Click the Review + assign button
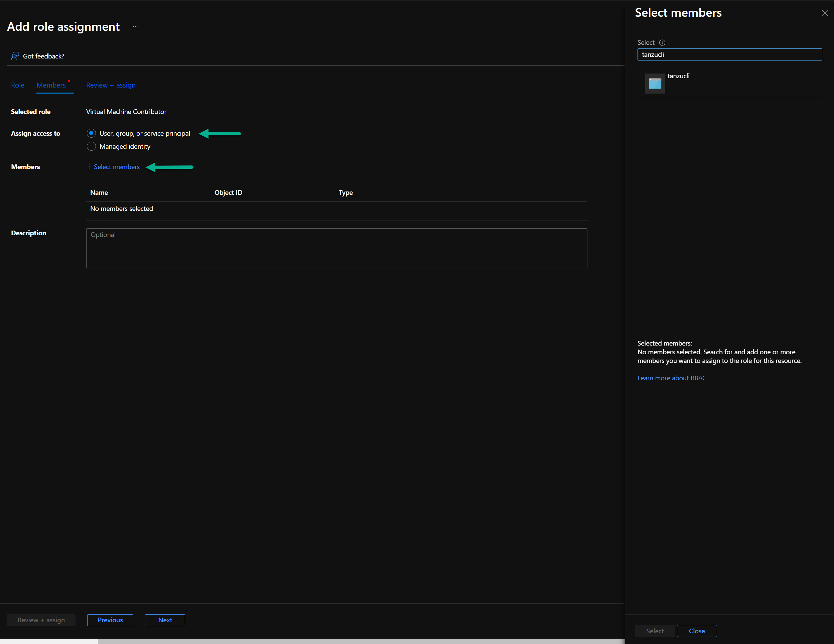 pos(41,620)
